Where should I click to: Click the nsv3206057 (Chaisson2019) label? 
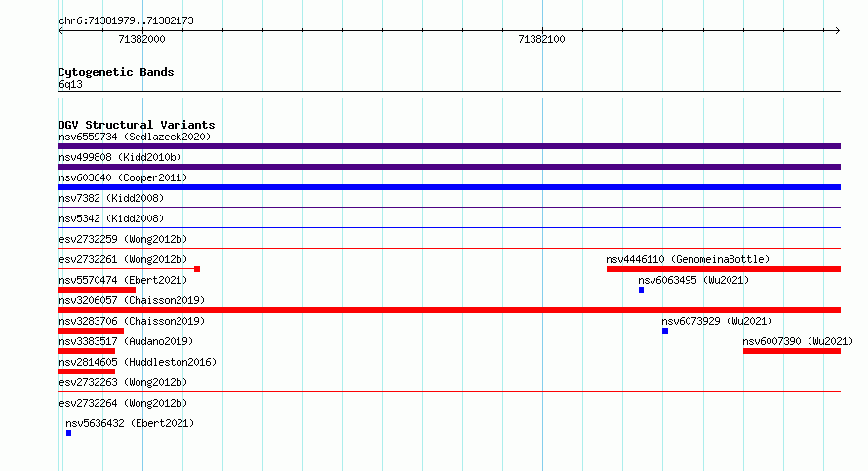tap(132, 300)
